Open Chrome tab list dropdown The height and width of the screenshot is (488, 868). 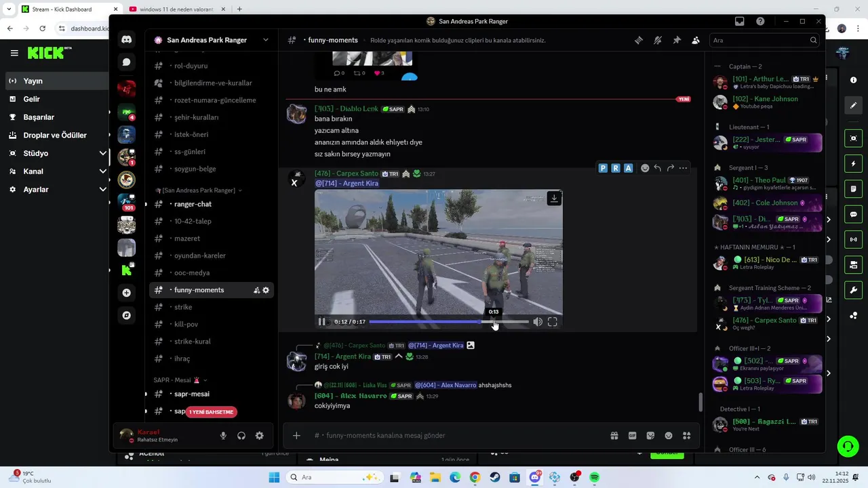(x=9, y=9)
